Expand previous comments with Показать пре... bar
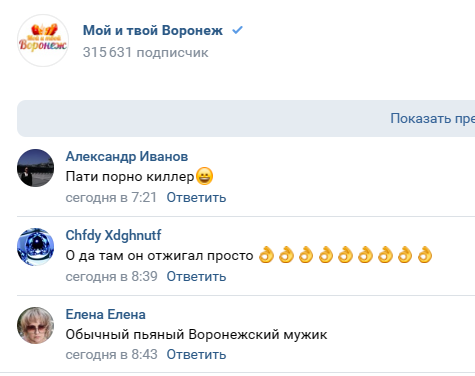 (x=246, y=118)
